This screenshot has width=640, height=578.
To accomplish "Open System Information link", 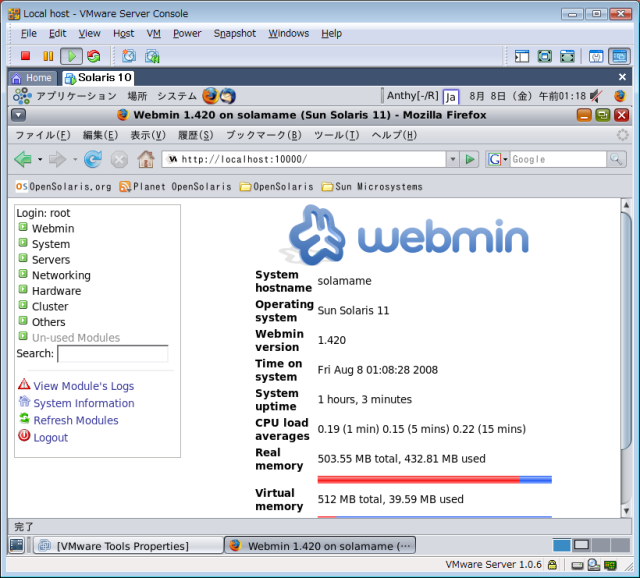I will click(84, 403).
